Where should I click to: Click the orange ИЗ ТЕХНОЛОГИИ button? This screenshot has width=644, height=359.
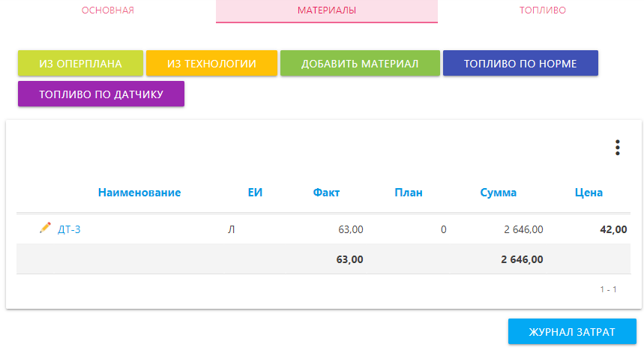point(211,64)
